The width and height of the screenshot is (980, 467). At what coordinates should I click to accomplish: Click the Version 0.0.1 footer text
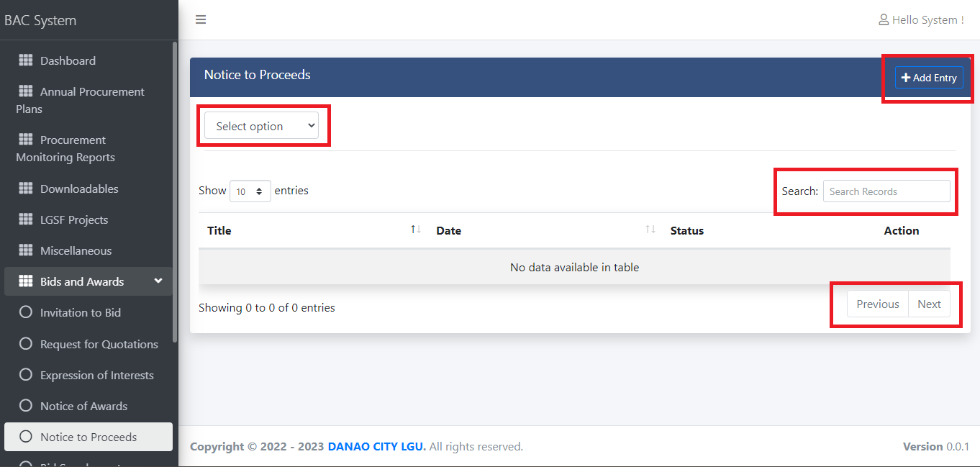coord(936,446)
